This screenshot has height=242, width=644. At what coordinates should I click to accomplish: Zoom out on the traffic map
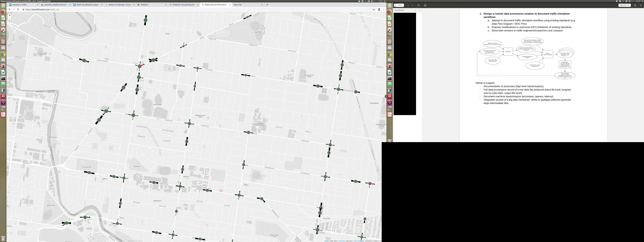[10, 19]
